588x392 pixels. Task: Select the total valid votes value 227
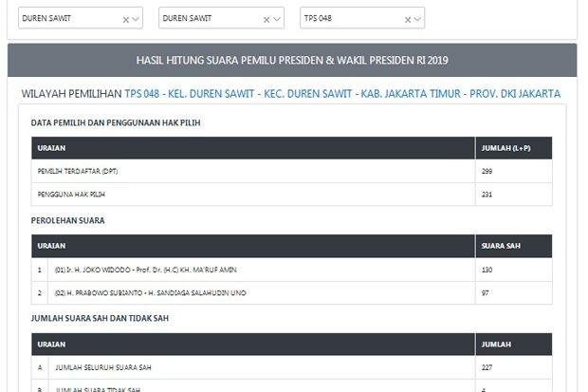pos(487,367)
